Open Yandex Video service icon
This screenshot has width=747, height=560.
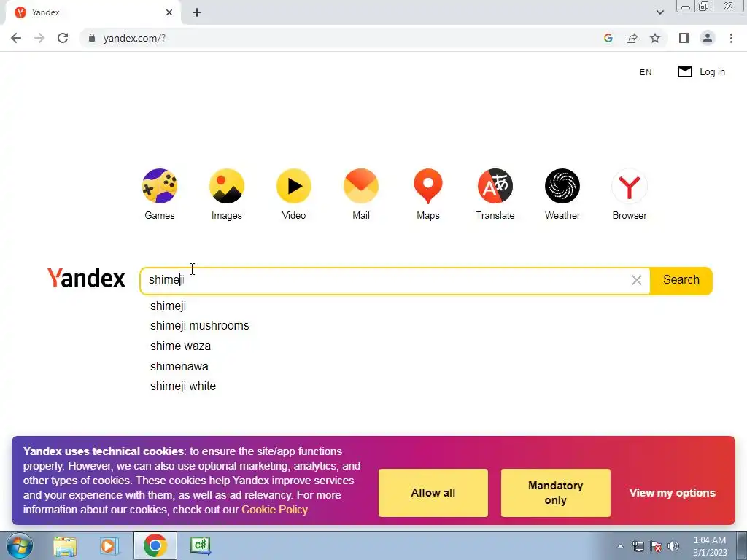tap(294, 186)
